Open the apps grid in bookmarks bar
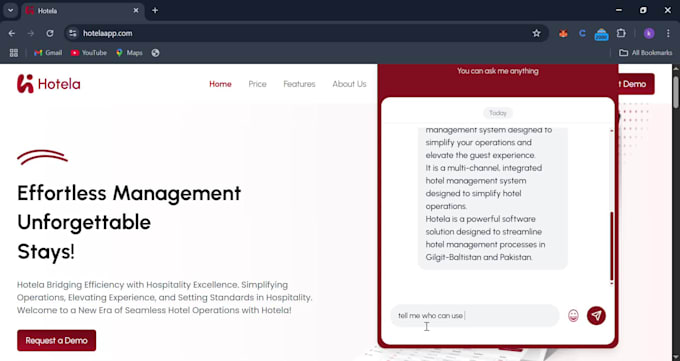Viewport: 680px width, 361px height. 14,53
